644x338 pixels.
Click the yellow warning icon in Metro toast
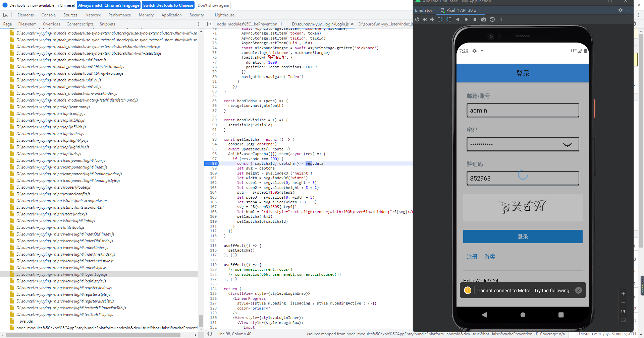pyautogui.click(x=468, y=290)
